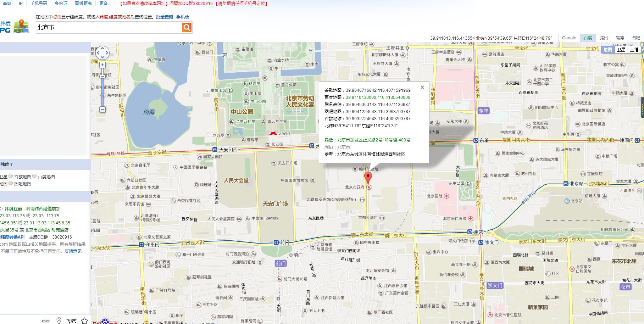Click the orange search magnifier button
644x324 pixels.
tap(187, 27)
